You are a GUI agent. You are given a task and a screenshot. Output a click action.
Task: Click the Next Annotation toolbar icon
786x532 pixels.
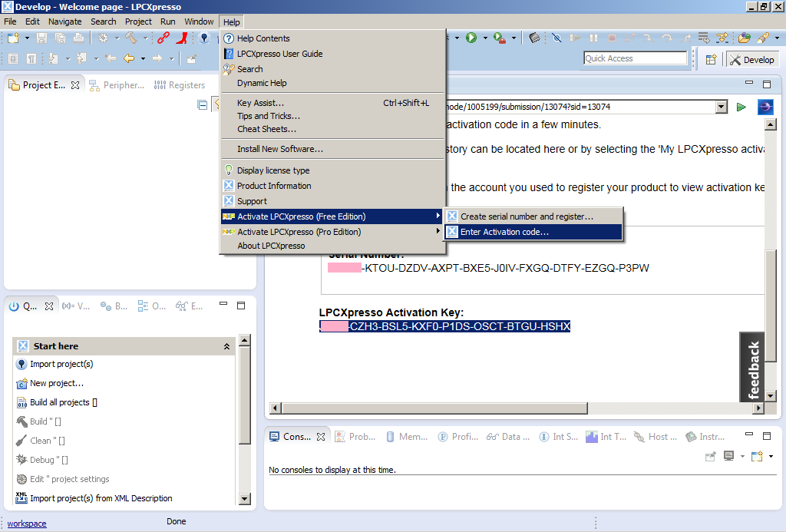tap(53, 58)
